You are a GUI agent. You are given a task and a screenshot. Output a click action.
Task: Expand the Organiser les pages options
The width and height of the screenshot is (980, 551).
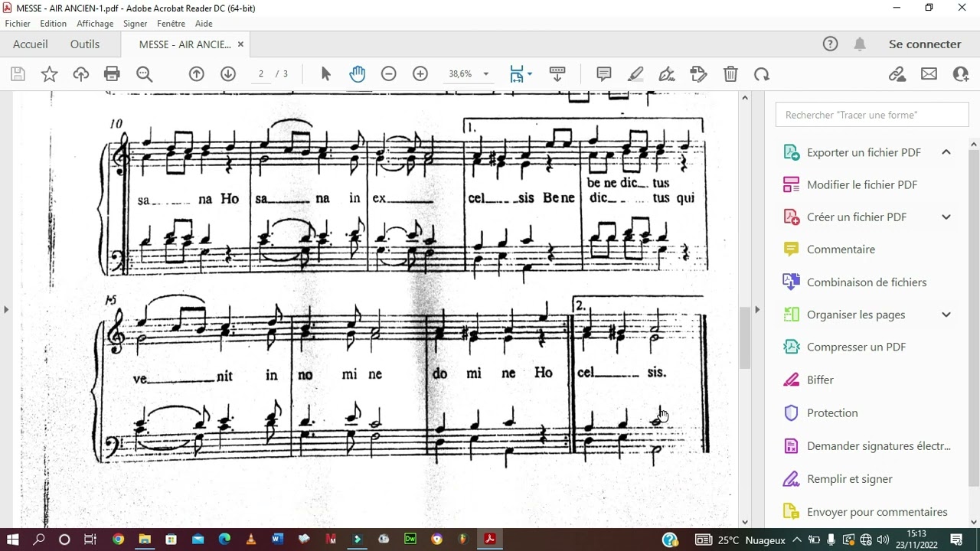point(946,315)
